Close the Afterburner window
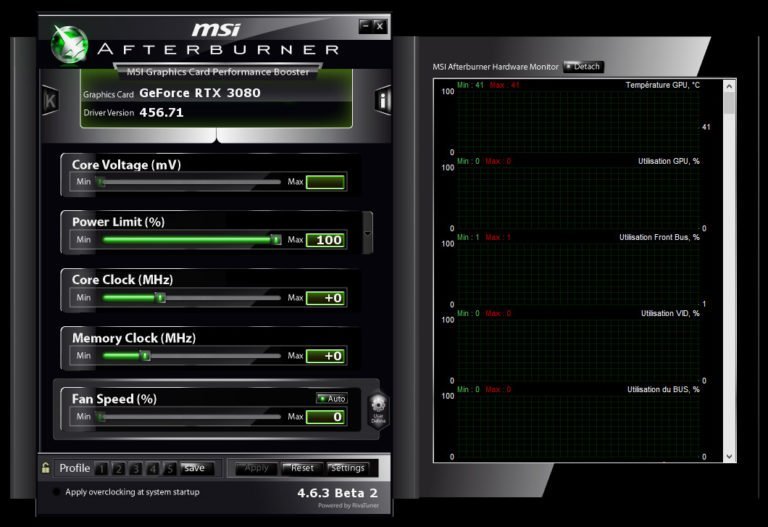 point(380,25)
